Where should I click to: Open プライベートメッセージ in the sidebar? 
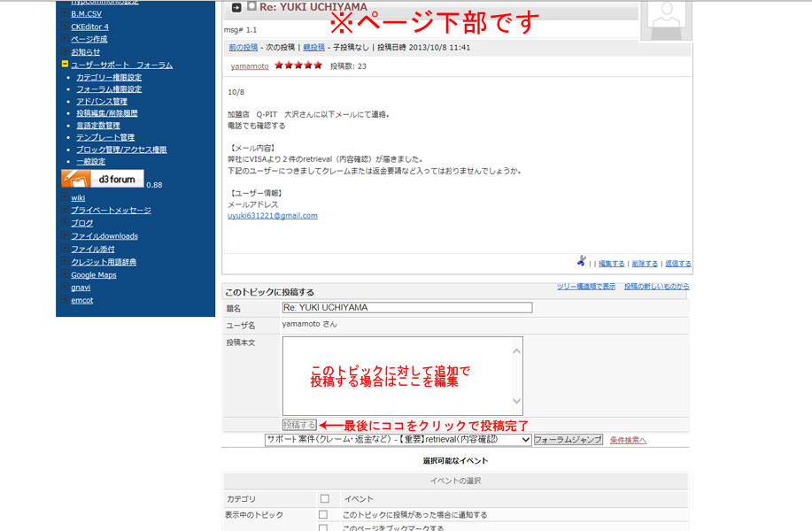point(111,210)
